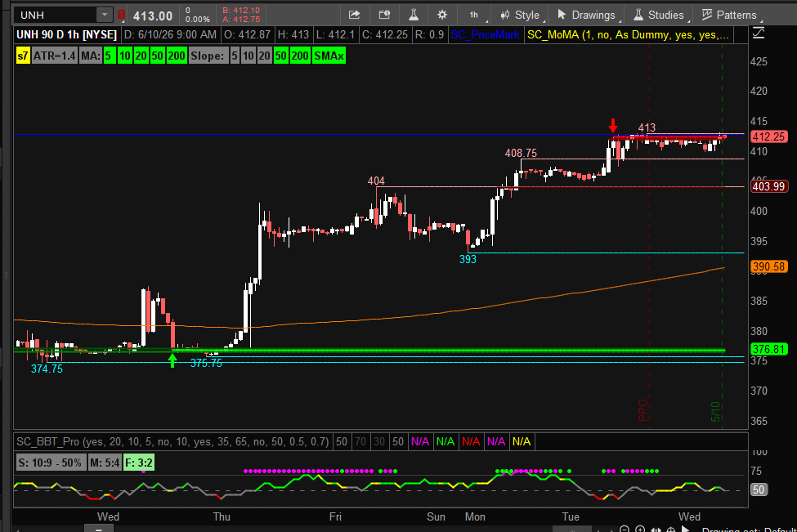Click the cyan 375.75 level label

[206, 364]
